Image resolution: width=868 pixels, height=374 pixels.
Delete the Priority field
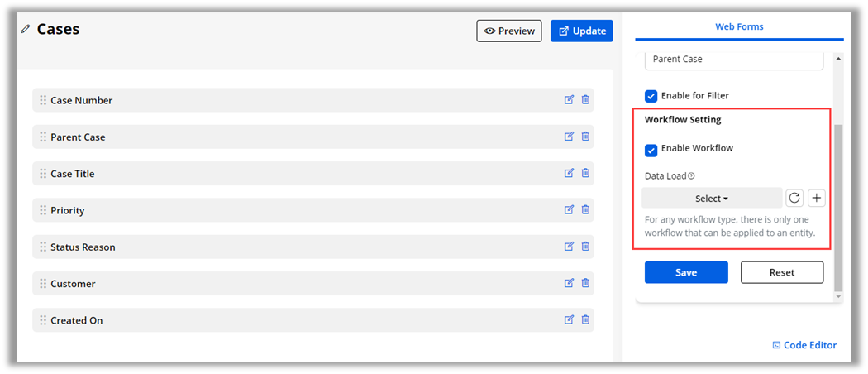point(585,210)
